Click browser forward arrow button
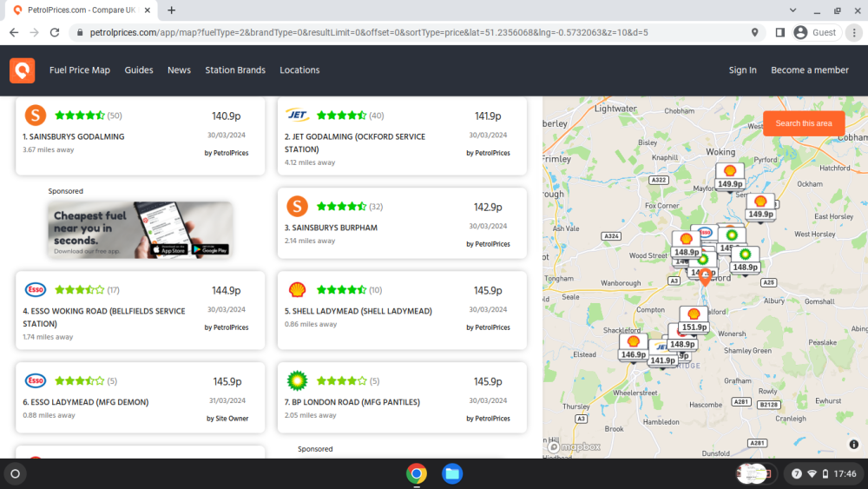 tap(35, 33)
